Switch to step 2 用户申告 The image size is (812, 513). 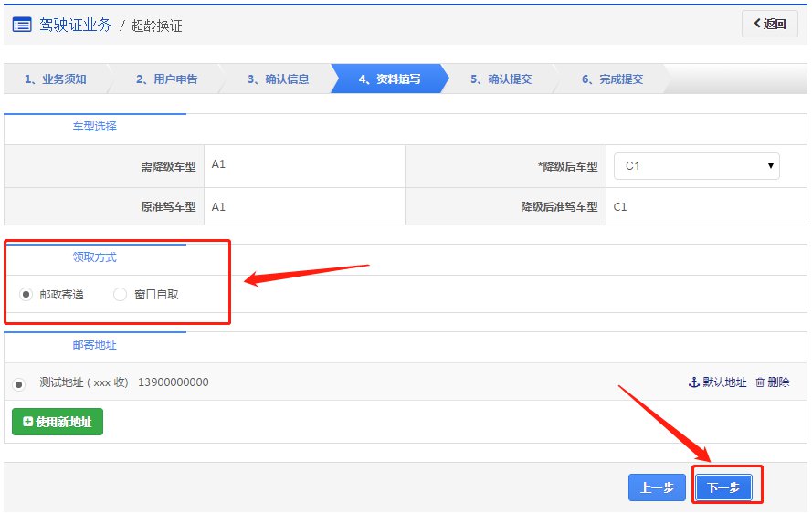[x=166, y=79]
